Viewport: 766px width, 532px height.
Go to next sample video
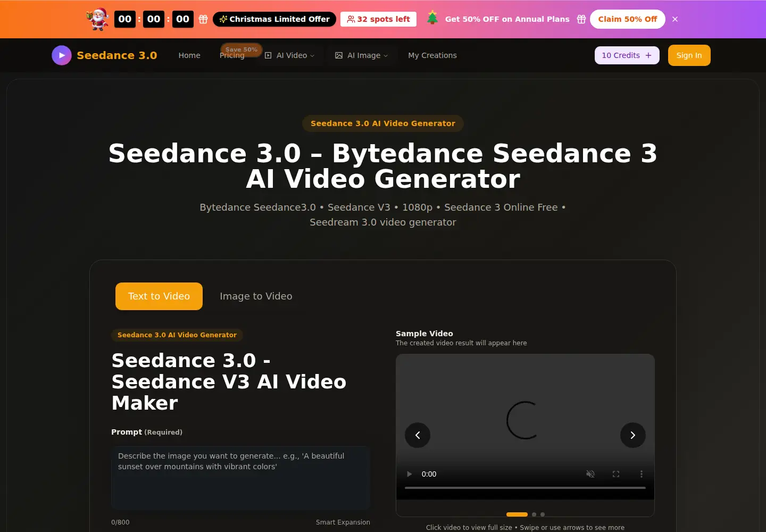click(x=633, y=435)
